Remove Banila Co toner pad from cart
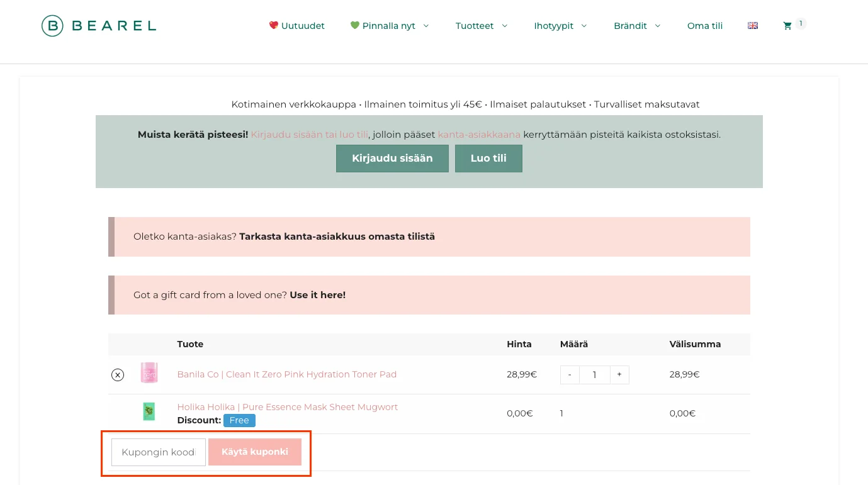Image resolution: width=868 pixels, height=485 pixels. pyautogui.click(x=118, y=375)
